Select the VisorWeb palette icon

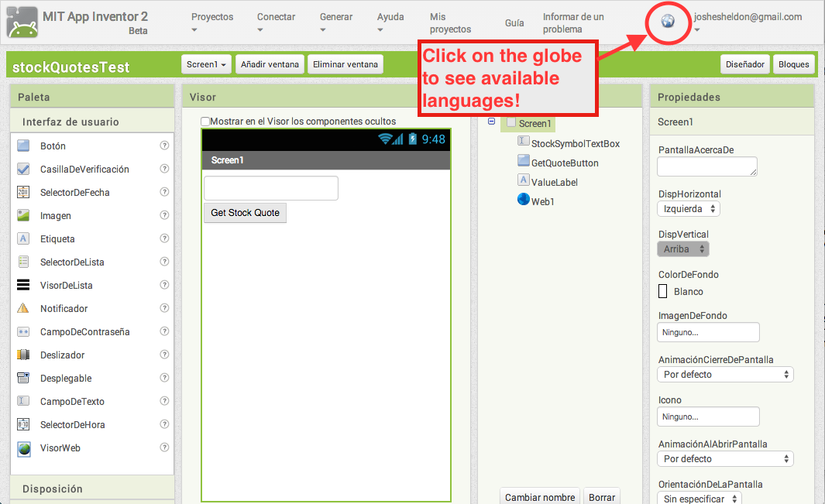[x=24, y=448]
